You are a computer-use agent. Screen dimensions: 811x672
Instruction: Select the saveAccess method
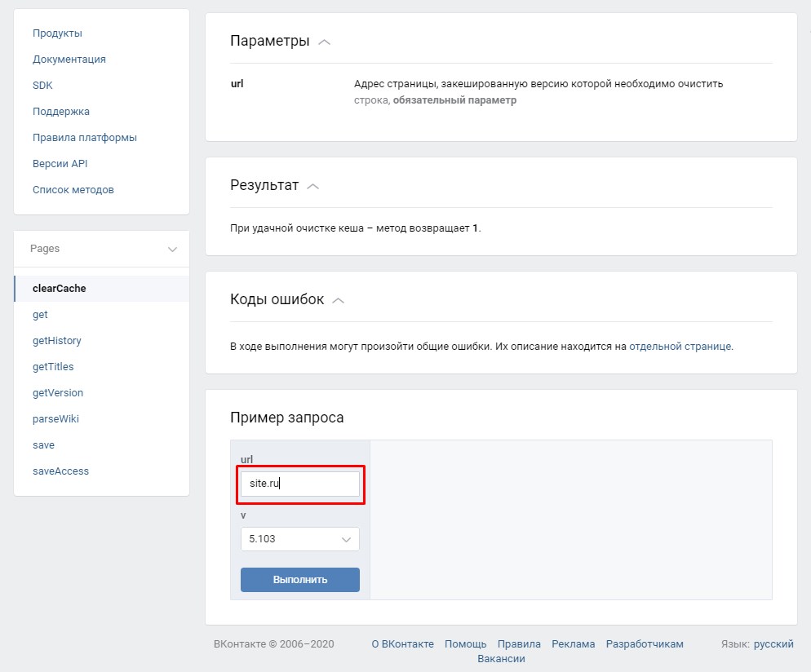pyautogui.click(x=60, y=471)
